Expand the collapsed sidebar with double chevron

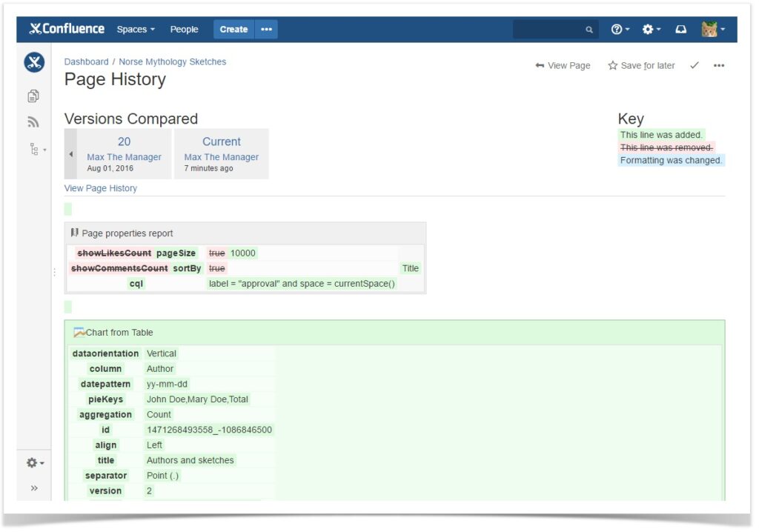point(33,488)
